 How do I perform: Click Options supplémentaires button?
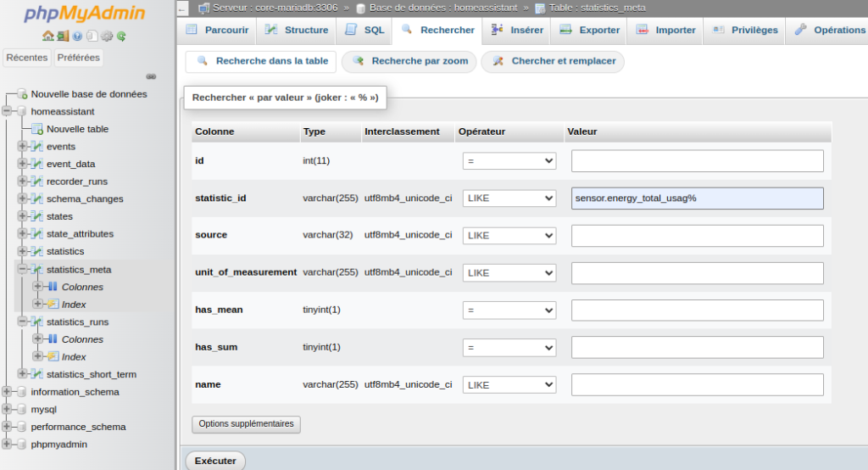tap(247, 424)
